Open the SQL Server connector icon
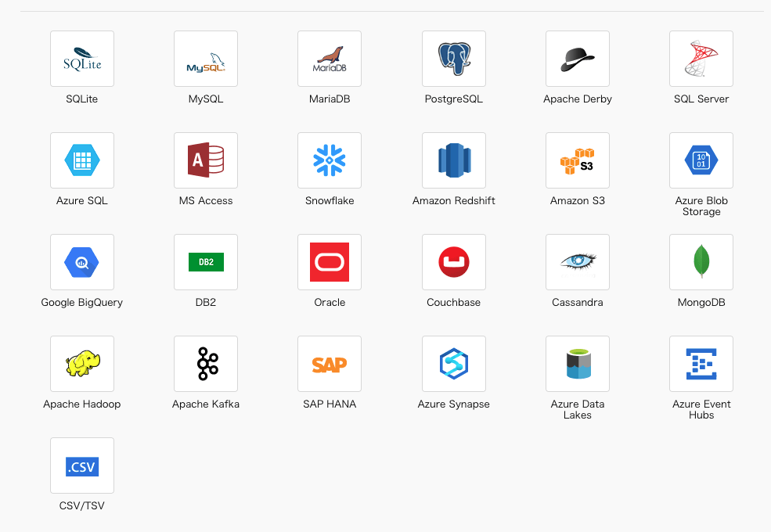 pyautogui.click(x=701, y=59)
